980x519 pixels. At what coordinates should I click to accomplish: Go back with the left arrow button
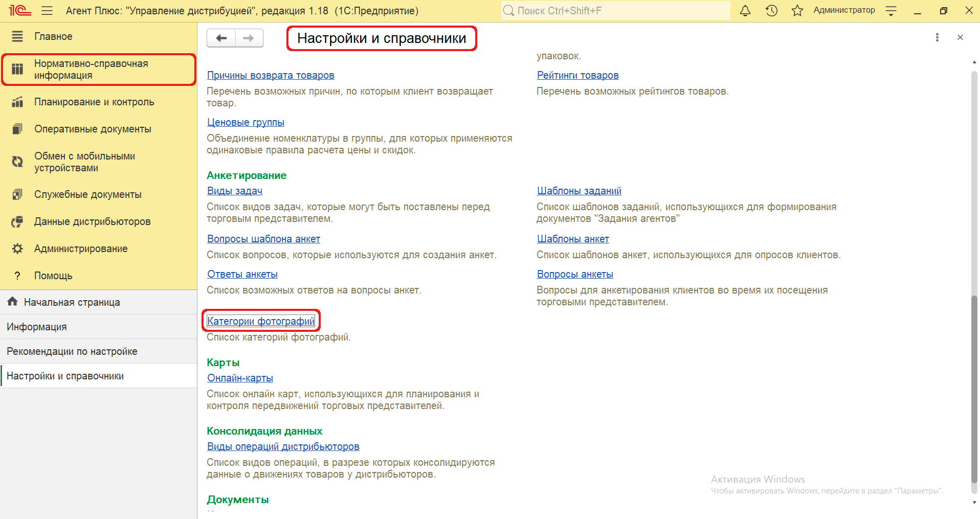(x=221, y=38)
